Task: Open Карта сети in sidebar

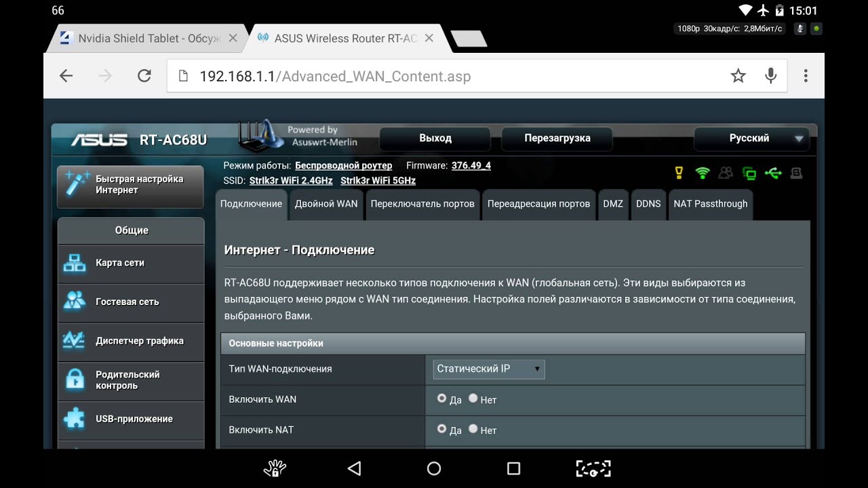Action: coord(131,263)
